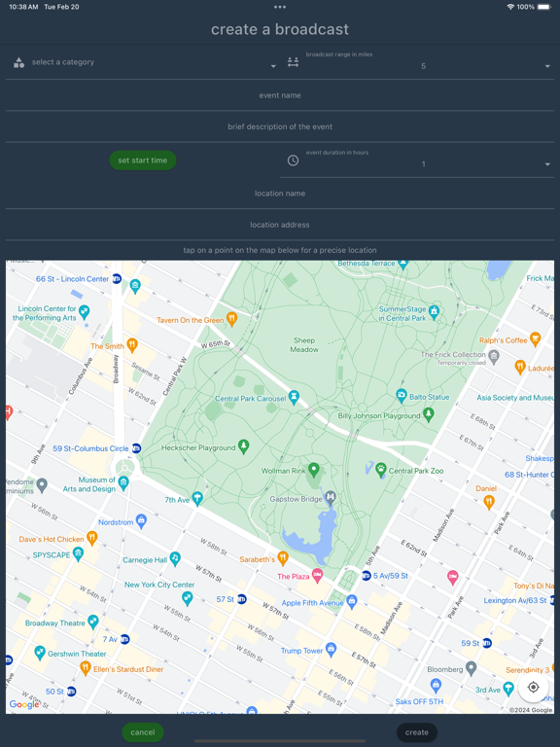Center map on my location button
This screenshot has width=560, height=747.
[x=534, y=687]
